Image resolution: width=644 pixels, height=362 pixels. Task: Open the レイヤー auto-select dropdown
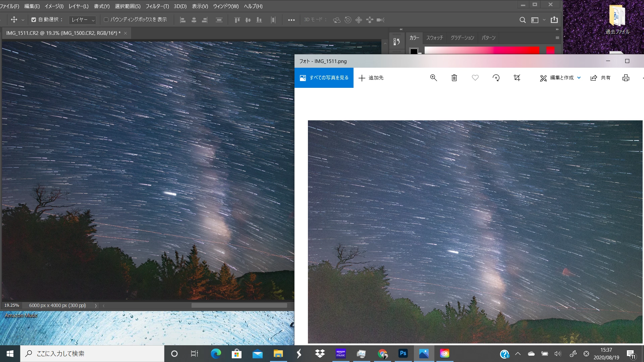83,20
